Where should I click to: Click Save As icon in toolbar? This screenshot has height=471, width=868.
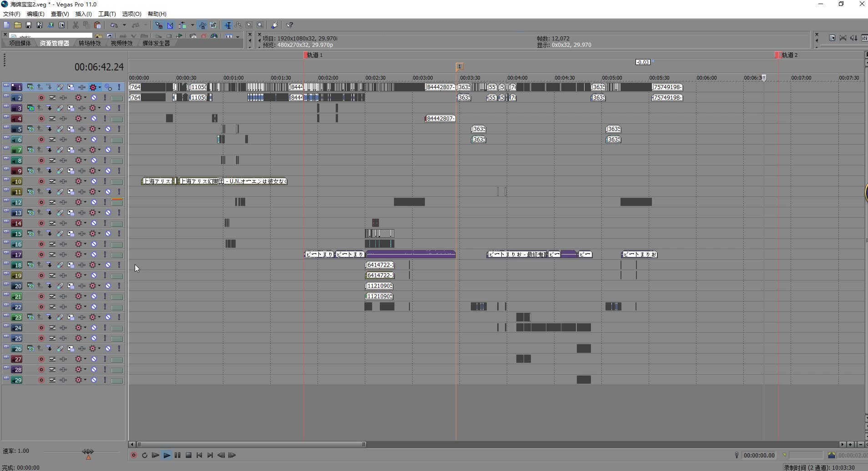(x=40, y=25)
